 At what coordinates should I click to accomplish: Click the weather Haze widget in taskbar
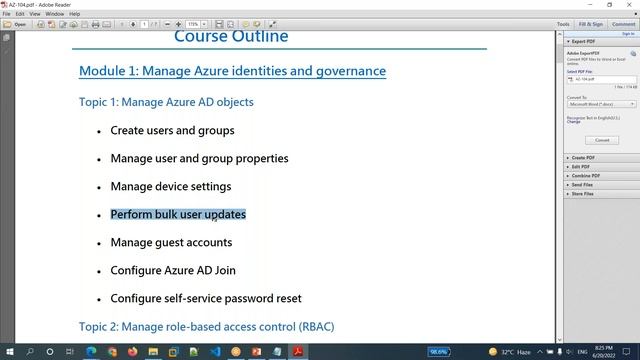coord(510,351)
